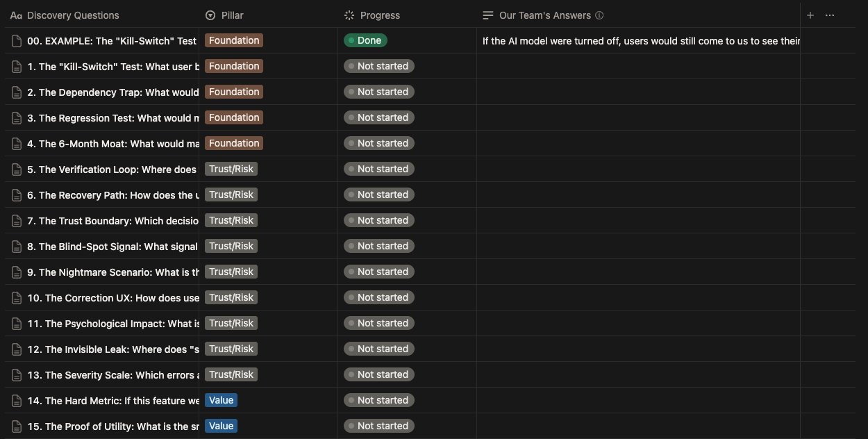The width and height of the screenshot is (868, 439).
Task: Click the spinner status icon beside Progress
Action: click(x=348, y=15)
